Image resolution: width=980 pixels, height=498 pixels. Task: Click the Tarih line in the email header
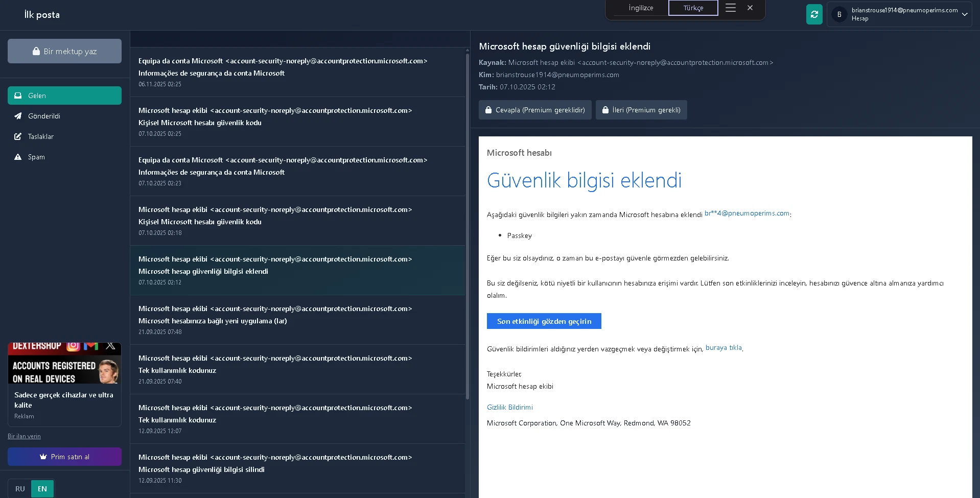517,87
